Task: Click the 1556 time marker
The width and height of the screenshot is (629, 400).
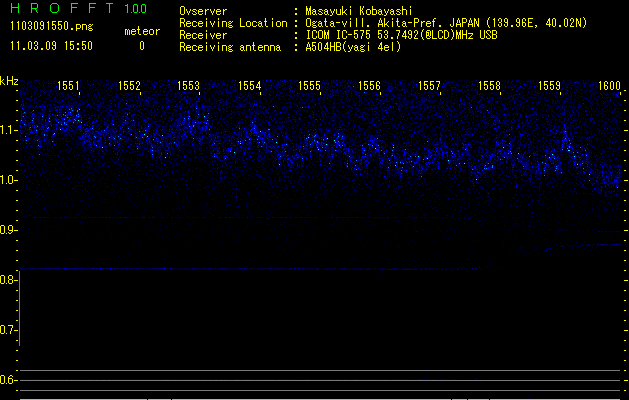Action: [369, 86]
